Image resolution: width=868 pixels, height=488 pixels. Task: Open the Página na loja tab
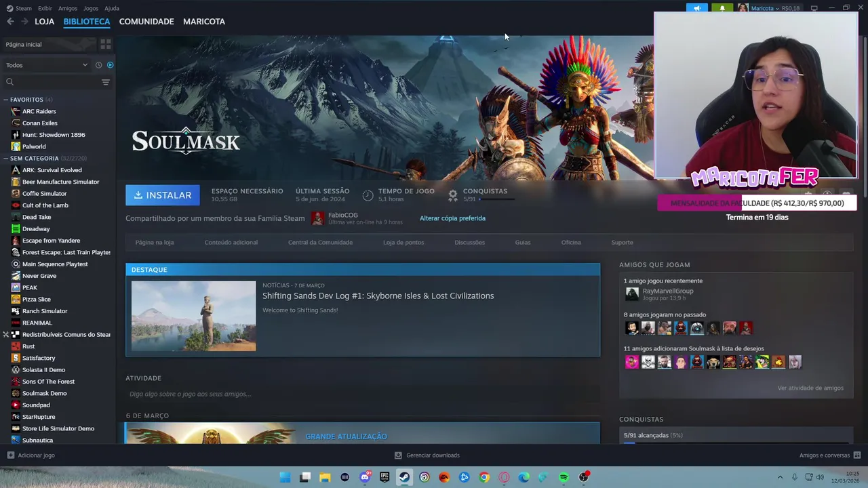155,243
